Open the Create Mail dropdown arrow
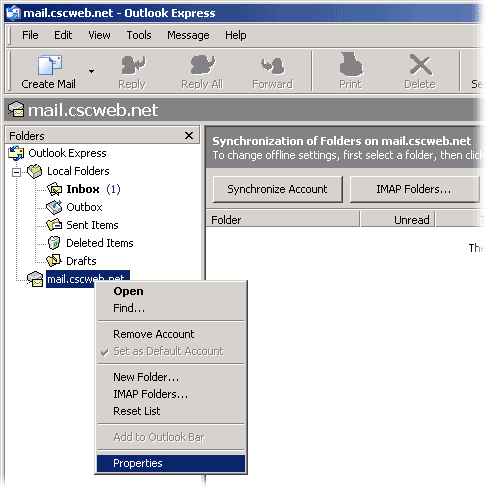492x495 pixels. coord(91,71)
